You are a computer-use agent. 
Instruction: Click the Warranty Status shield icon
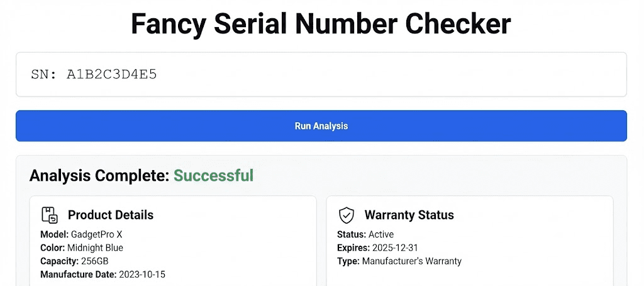tap(347, 215)
